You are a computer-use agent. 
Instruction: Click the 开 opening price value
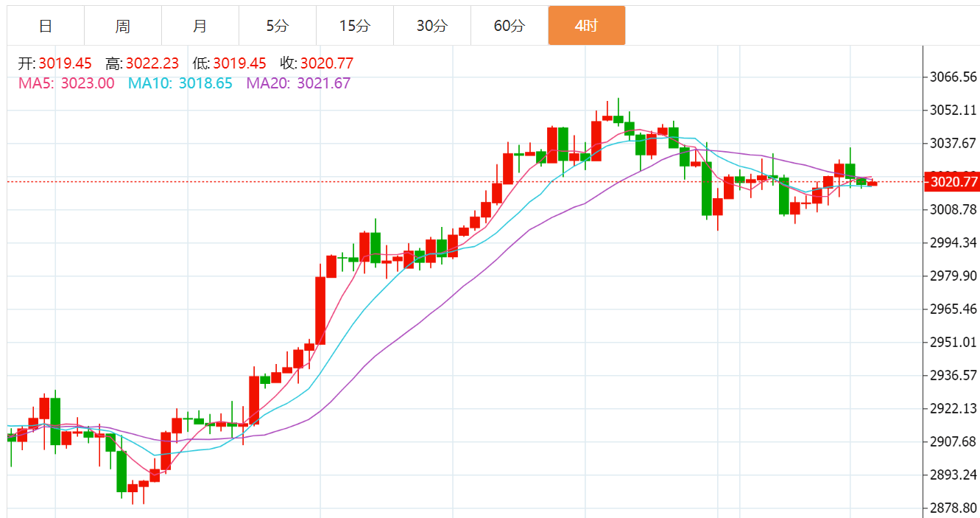tap(65, 64)
